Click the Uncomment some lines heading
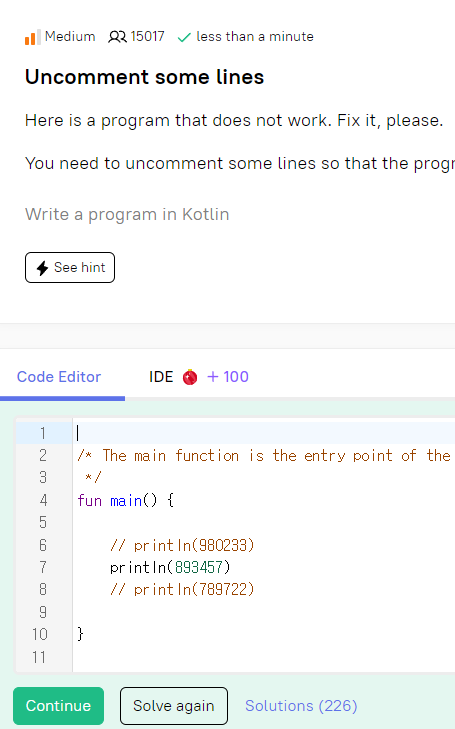455x729 pixels. pos(145,77)
